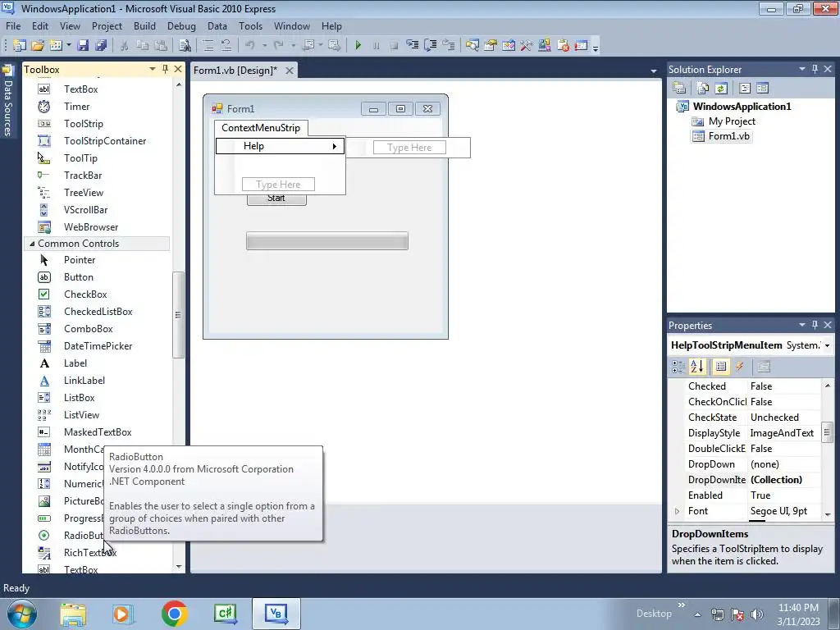Toggle auto-hide pin on Solution Explorer
Viewport: 840px width, 630px height.
click(x=815, y=69)
